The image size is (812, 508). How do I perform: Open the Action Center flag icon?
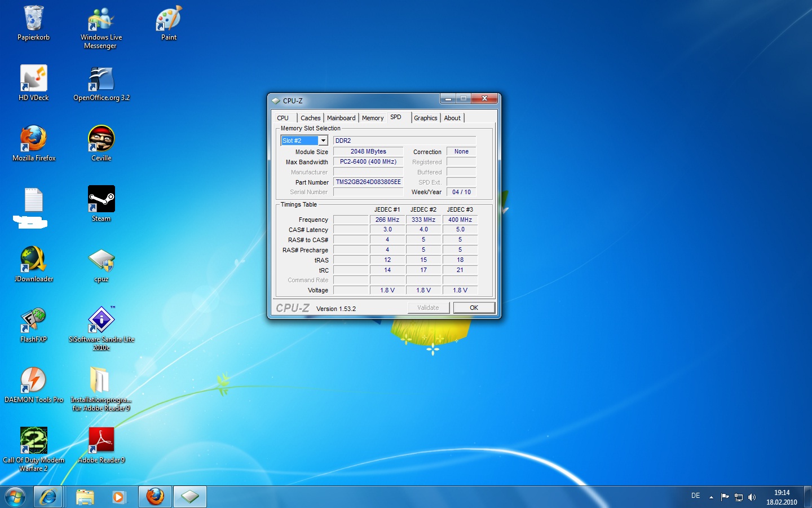(725, 497)
